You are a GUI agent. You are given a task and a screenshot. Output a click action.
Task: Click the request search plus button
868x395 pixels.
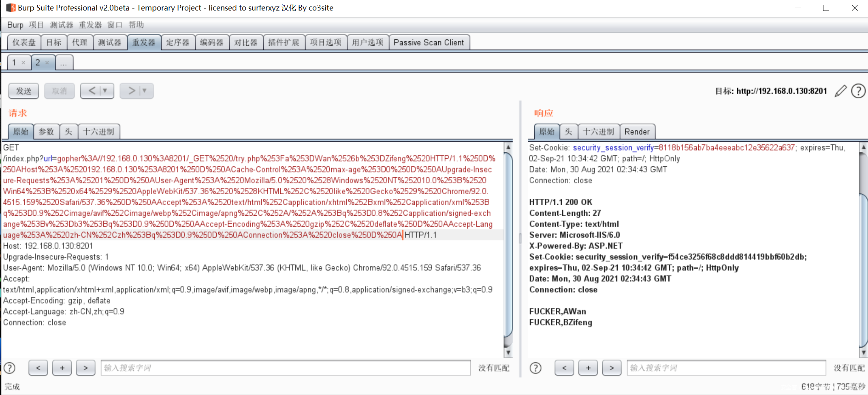(x=62, y=368)
